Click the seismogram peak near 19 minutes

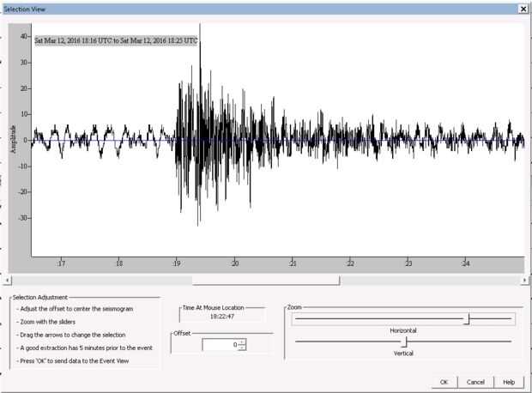click(x=200, y=44)
